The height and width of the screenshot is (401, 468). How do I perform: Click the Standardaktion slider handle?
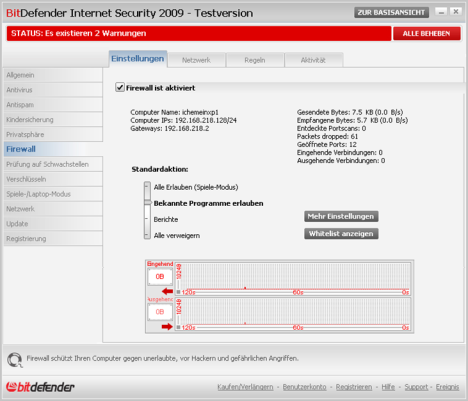147,203
